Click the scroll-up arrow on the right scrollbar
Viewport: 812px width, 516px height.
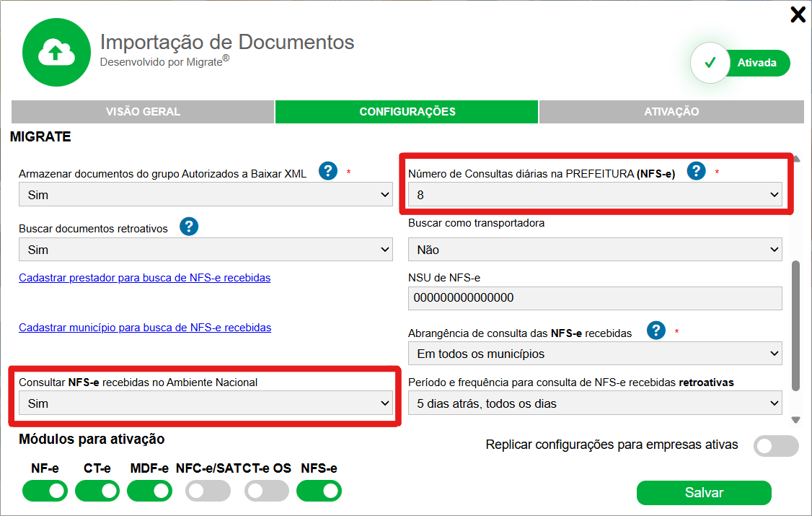coord(798,157)
